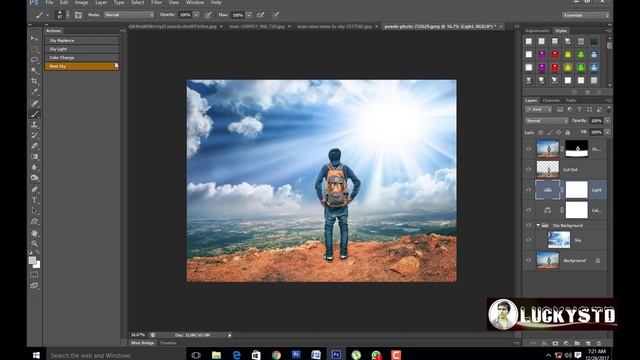Open the Filter menu
Image resolution: width=640 pixels, height=360 pixels.
156,2
